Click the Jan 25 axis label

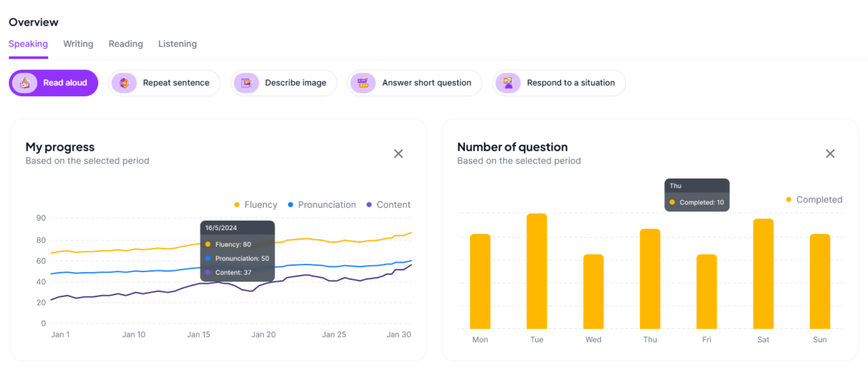pyautogui.click(x=334, y=335)
